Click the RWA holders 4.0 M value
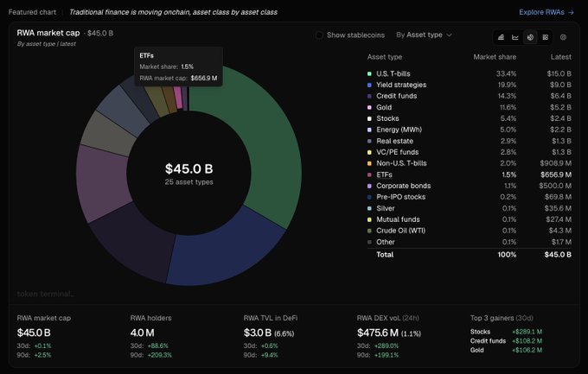The height and width of the screenshot is (374, 588). pyautogui.click(x=142, y=333)
